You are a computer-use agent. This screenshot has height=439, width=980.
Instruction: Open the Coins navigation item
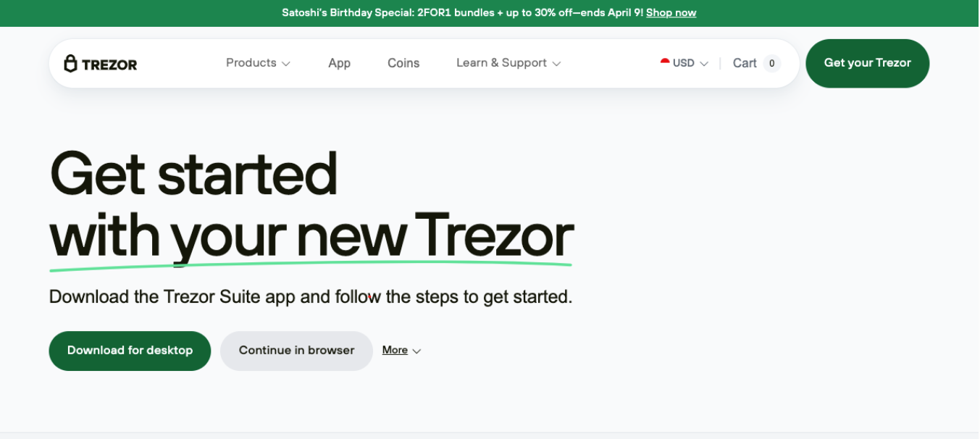403,63
